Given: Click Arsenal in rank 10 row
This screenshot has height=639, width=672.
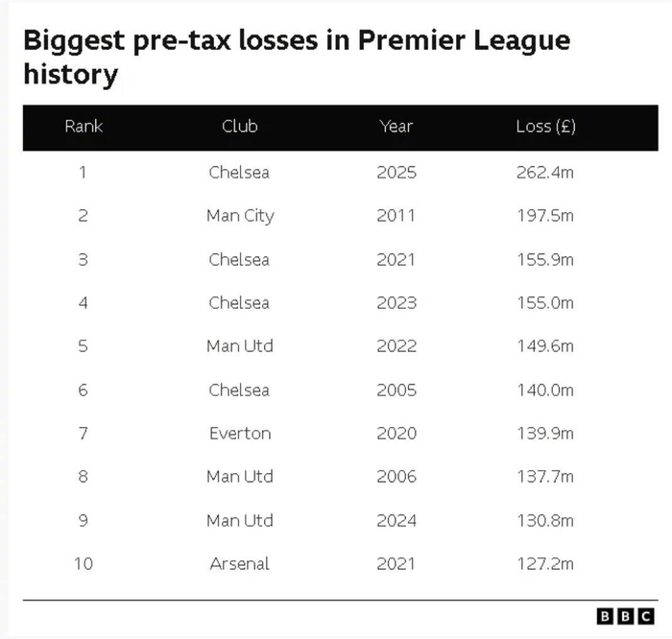Looking at the screenshot, I should (239, 563).
